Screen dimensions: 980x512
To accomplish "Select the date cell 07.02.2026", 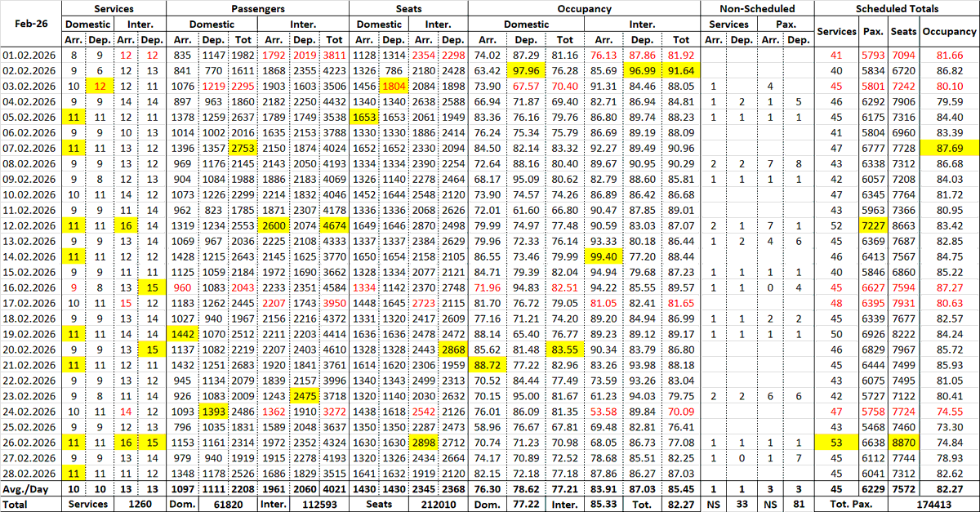I will point(31,148).
